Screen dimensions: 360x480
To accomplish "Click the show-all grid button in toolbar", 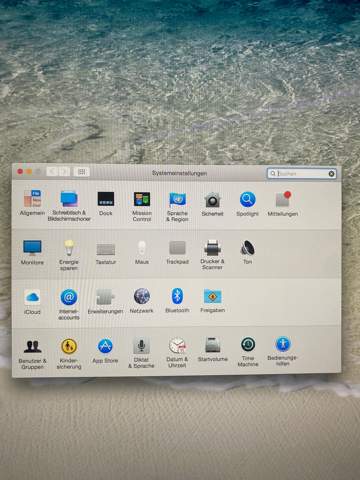I will point(81,172).
